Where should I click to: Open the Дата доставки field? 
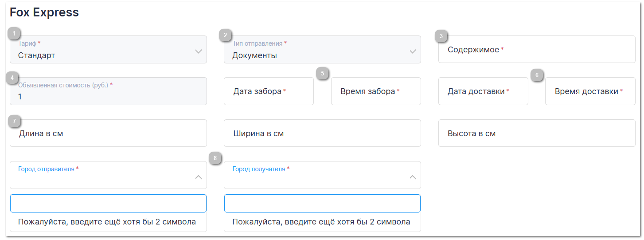pyautogui.click(x=483, y=91)
